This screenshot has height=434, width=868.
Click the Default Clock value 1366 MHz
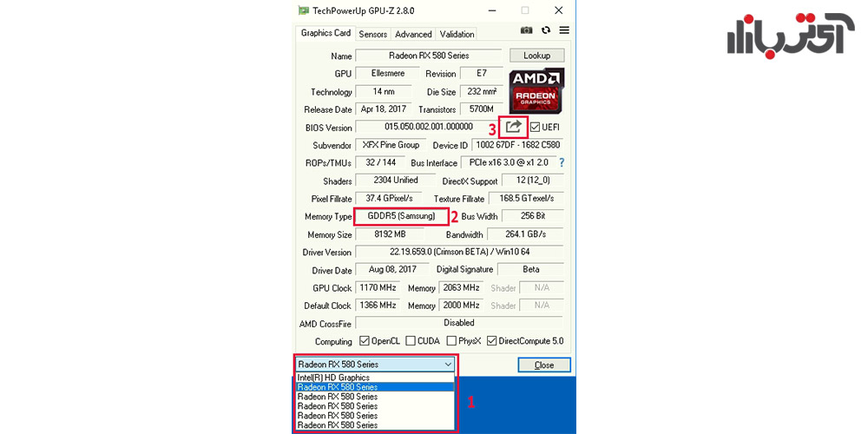tap(378, 305)
